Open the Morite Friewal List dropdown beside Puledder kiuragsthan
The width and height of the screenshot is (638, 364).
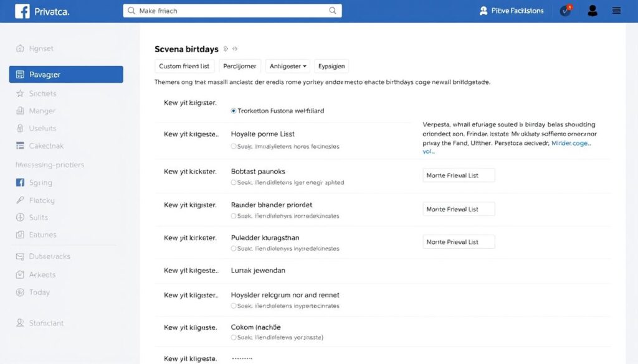pyautogui.click(x=459, y=241)
